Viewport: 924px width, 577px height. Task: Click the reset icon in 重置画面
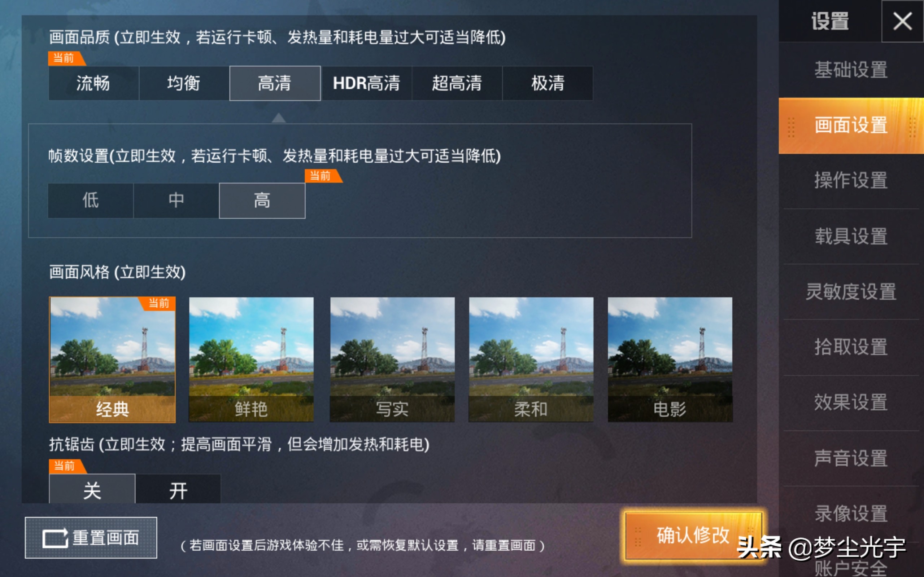pos(55,538)
